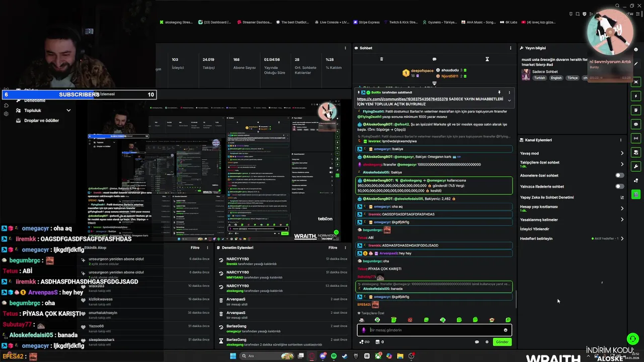This screenshot has height=362, width=644.
Task: Open 6K Labs bookmark
Action: click(x=508, y=22)
